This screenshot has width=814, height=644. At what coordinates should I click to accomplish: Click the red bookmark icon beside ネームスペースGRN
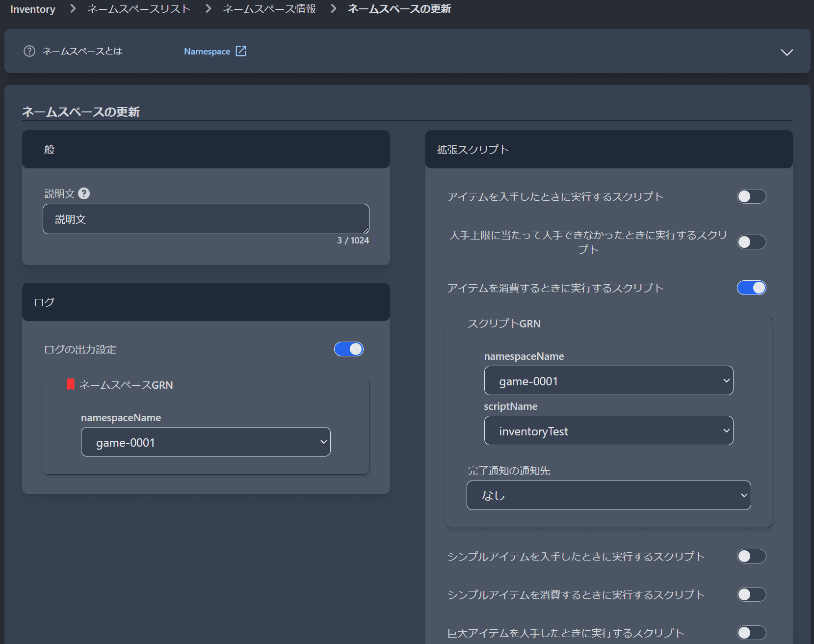point(71,384)
